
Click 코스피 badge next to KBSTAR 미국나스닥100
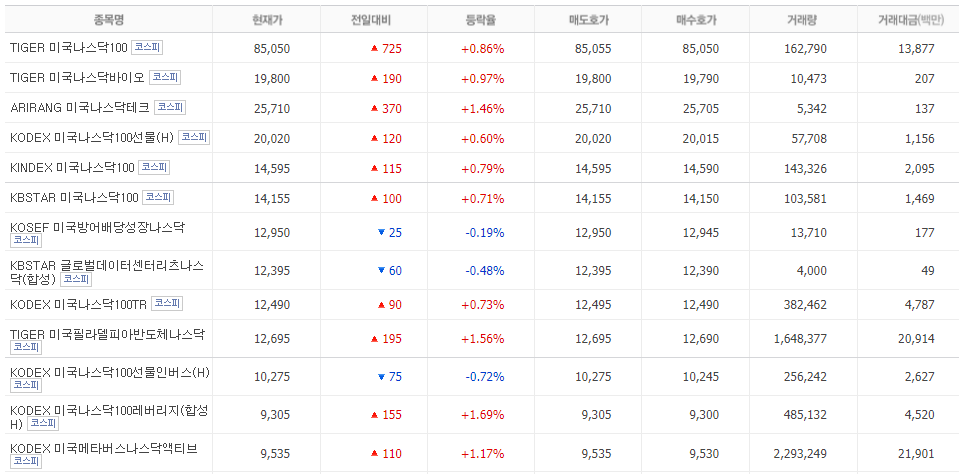pos(158,197)
